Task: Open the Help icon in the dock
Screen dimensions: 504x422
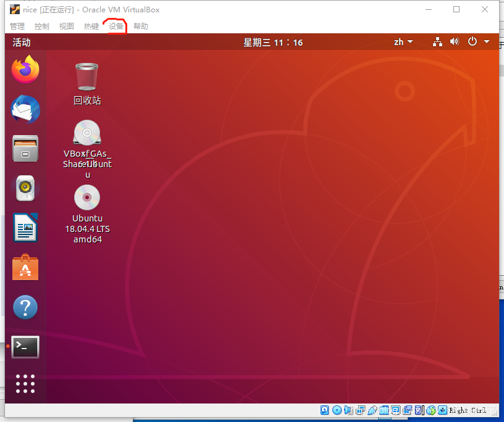Action: (25, 307)
